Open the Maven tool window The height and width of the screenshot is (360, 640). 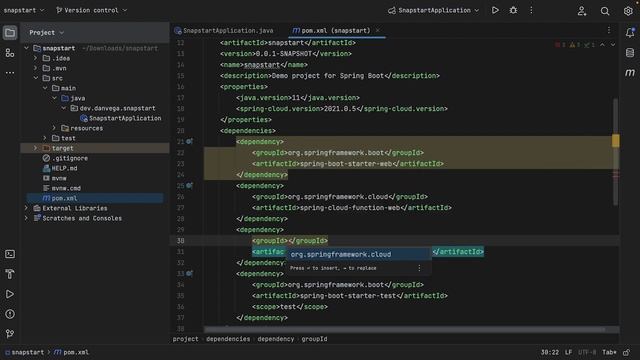[630, 73]
